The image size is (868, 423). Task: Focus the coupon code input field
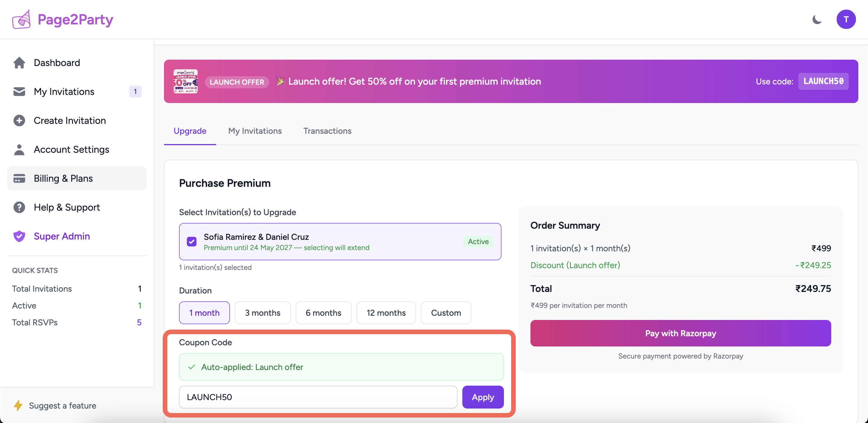(318, 397)
